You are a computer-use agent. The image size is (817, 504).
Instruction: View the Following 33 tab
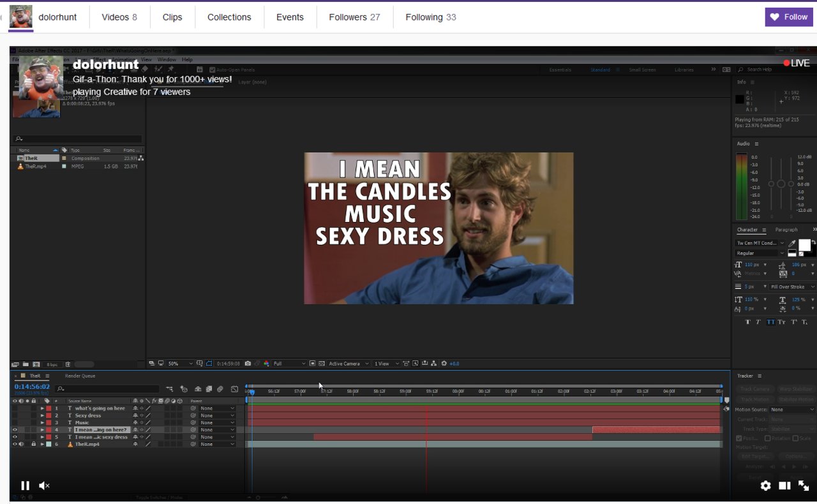pyautogui.click(x=431, y=17)
